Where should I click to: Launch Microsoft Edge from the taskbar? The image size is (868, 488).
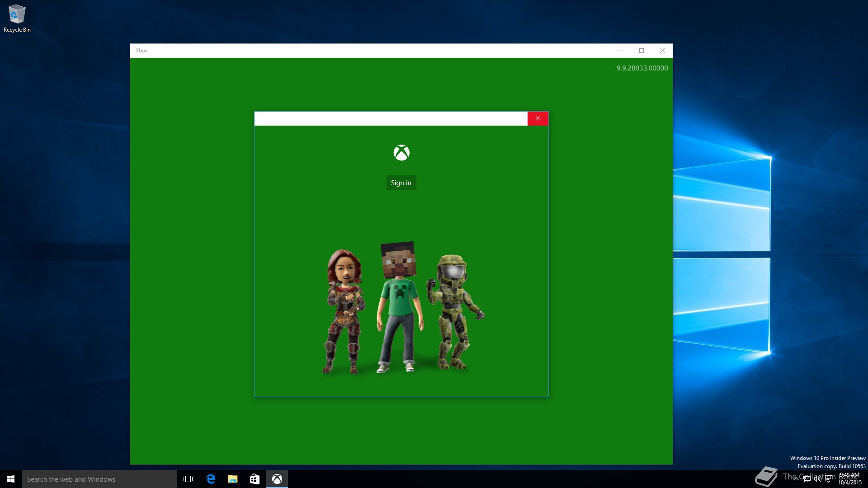[x=211, y=479]
